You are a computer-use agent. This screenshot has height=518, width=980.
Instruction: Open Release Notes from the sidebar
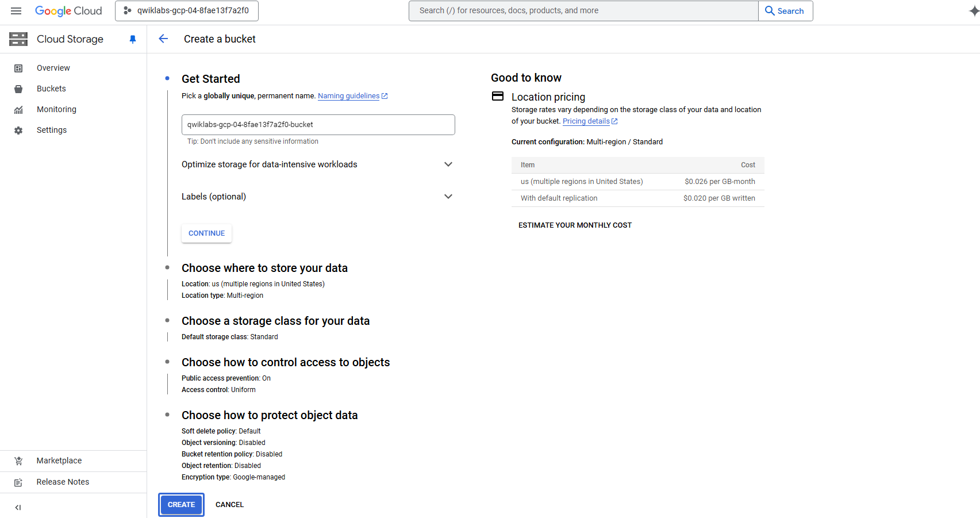73,482
